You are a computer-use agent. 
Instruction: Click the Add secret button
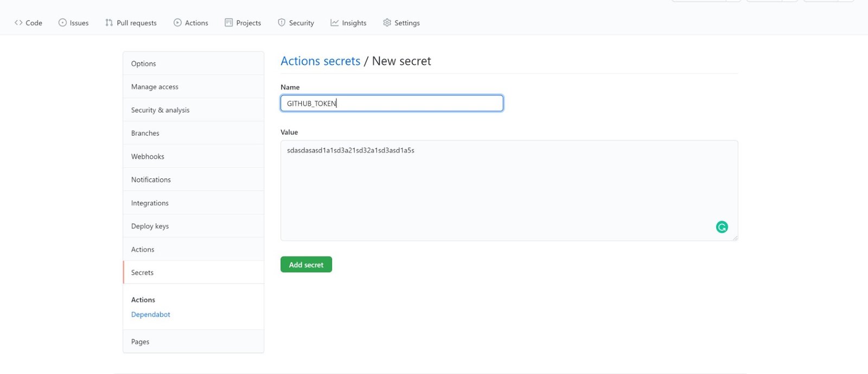coord(306,265)
